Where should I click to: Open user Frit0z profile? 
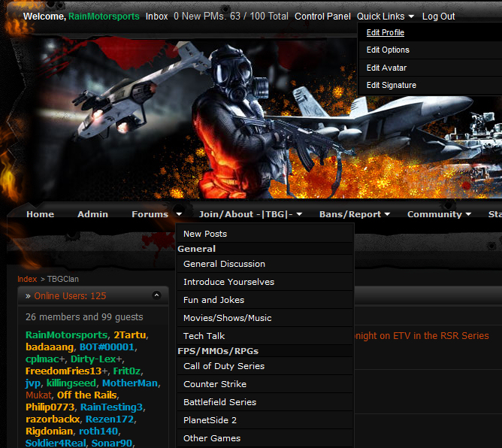[127, 371]
